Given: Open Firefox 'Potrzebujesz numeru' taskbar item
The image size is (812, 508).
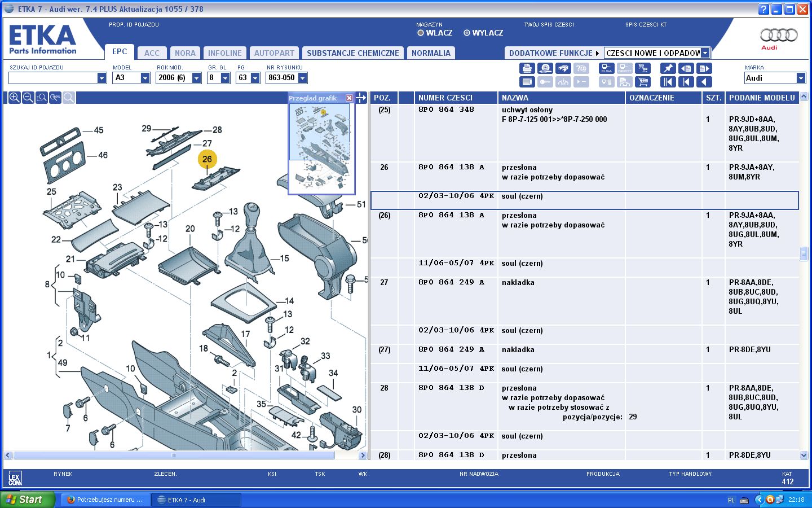Looking at the screenshot, I should [x=105, y=500].
